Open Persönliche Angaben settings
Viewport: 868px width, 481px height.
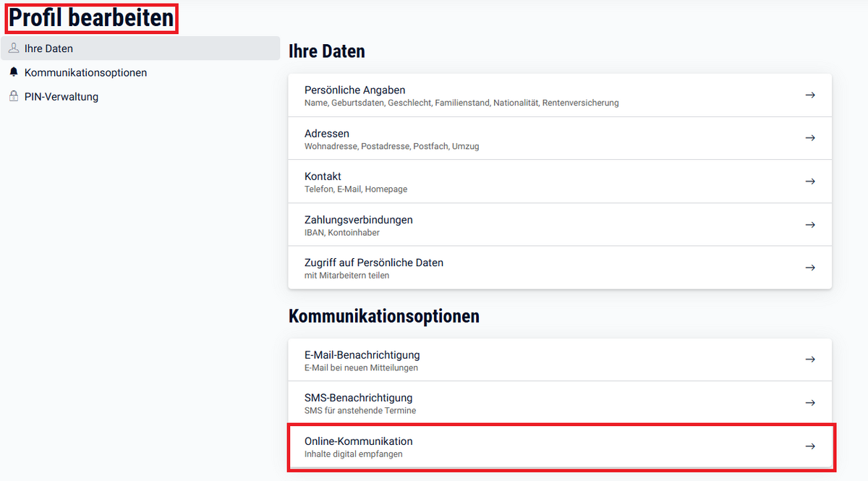354,90
